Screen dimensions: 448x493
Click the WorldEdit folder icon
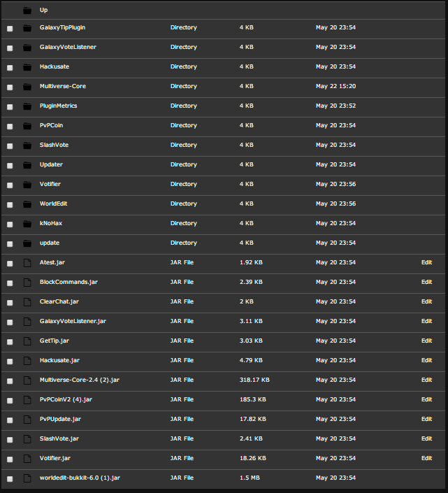tap(27, 204)
